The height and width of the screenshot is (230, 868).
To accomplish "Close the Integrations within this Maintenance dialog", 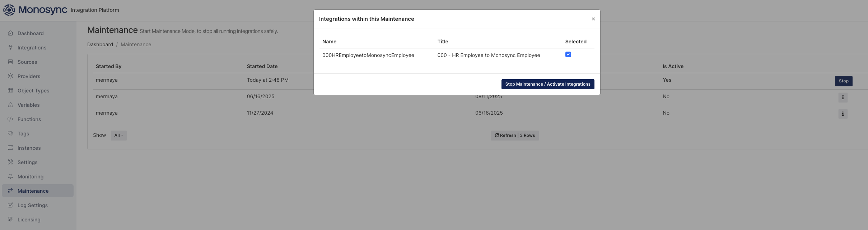I will [593, 19].
